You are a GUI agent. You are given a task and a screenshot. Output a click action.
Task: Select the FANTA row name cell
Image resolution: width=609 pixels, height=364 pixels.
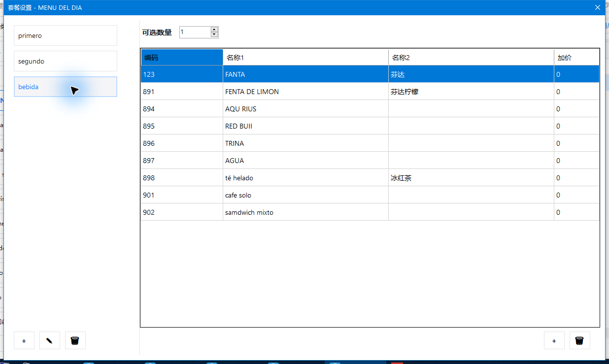coord(305,74)
